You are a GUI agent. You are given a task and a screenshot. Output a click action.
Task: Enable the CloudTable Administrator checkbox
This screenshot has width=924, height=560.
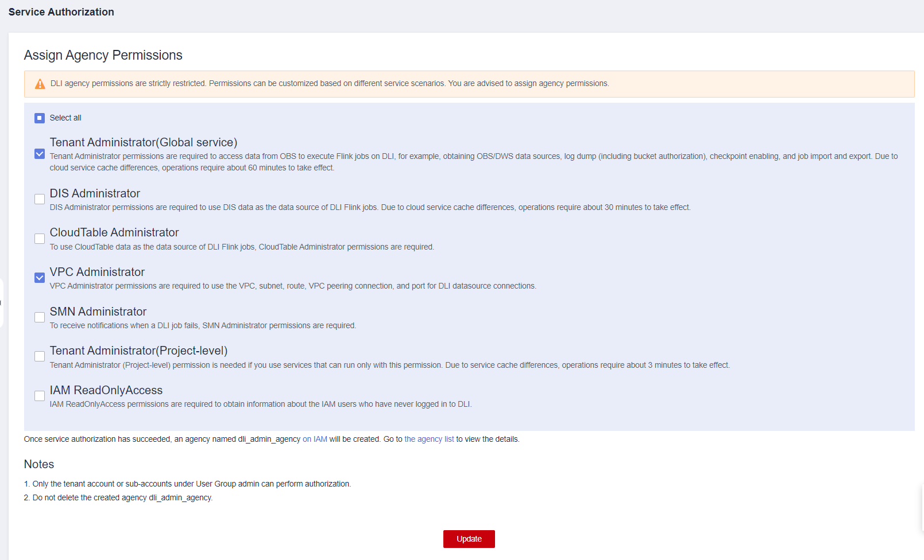point(40,239)
